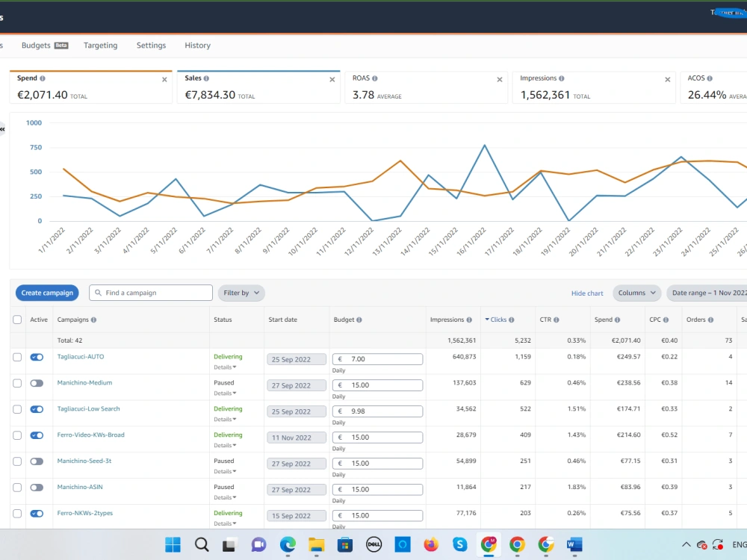Sort by the Clicks column header
Screen dimensions: 747x560
click(499, 320)
